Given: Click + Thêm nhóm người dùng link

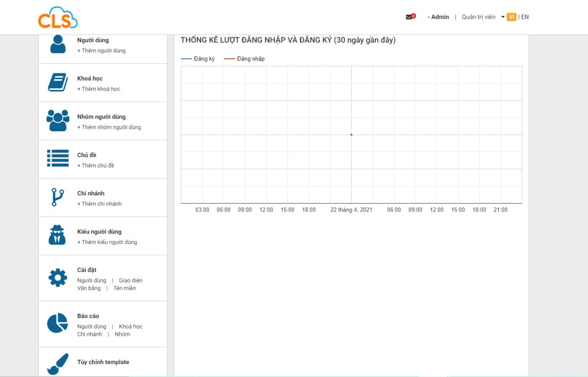Looking at the screenshot, I should point(109,127).
